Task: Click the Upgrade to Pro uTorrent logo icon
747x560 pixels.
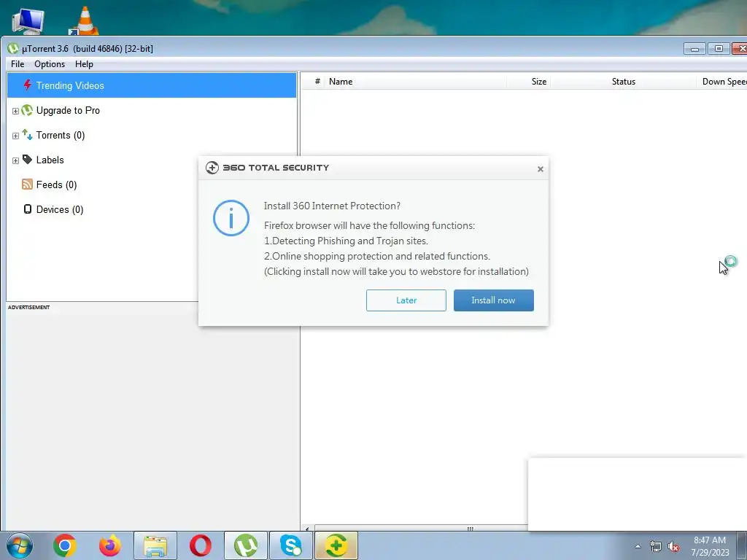Action: (27, 111)
